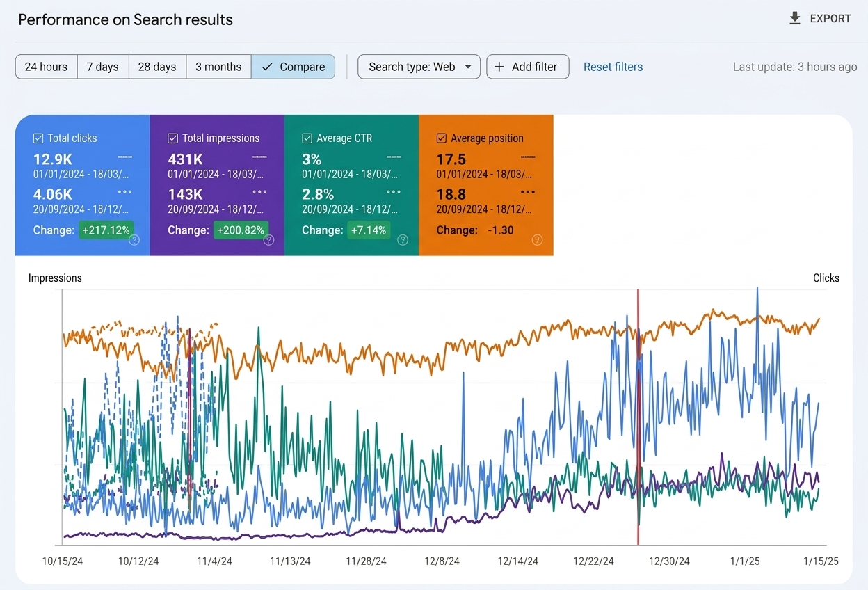Click the +217.12% clicks change badge

[x=106, y=230]
